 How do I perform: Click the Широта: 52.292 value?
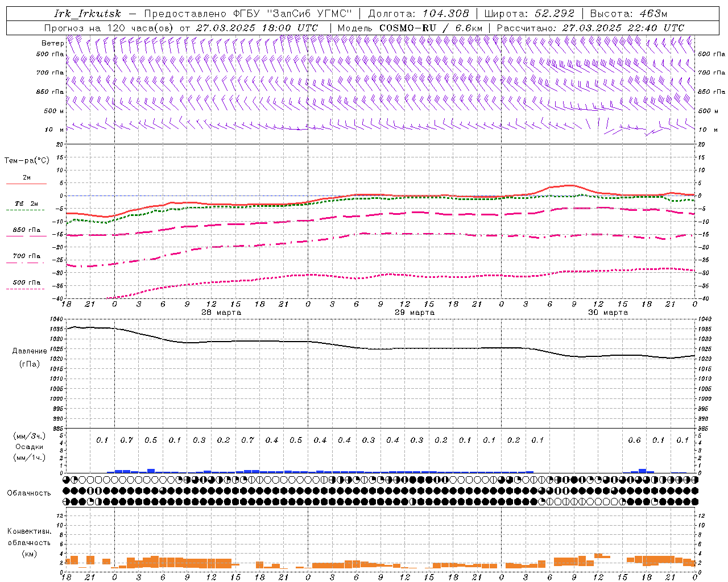[x=530, y=14]
